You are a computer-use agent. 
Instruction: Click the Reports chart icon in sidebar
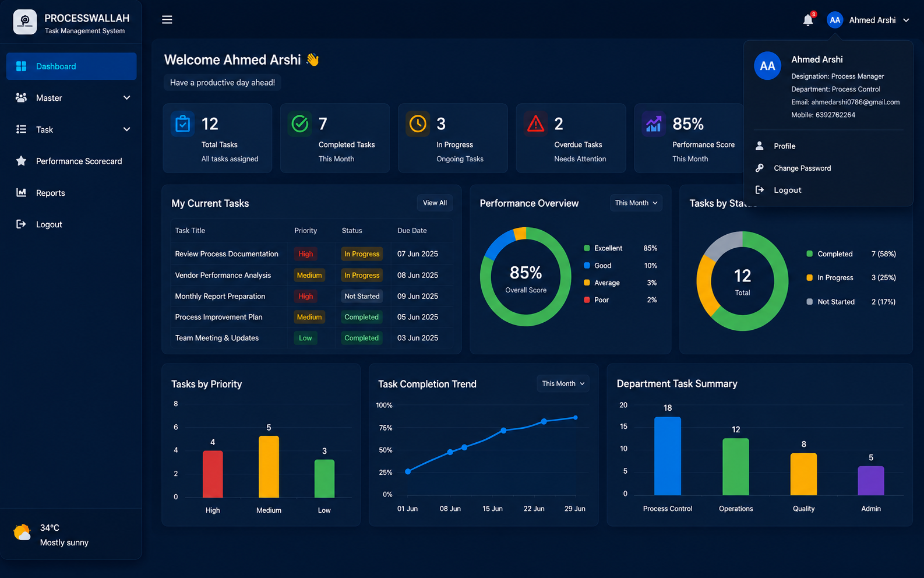click(22, 192)
